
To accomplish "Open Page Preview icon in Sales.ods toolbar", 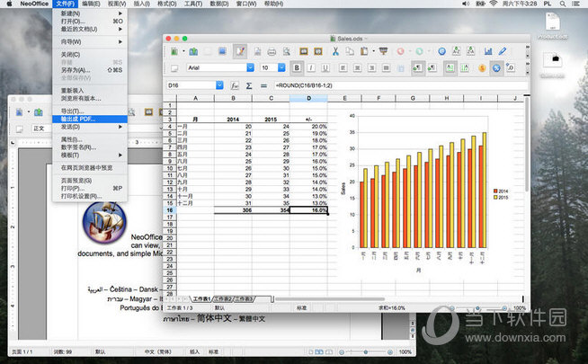I will coord(286,51).
